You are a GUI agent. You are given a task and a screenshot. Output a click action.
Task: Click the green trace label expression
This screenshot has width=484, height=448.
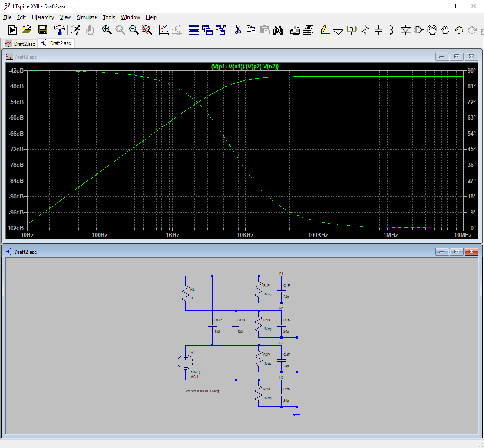click(245, 66)
